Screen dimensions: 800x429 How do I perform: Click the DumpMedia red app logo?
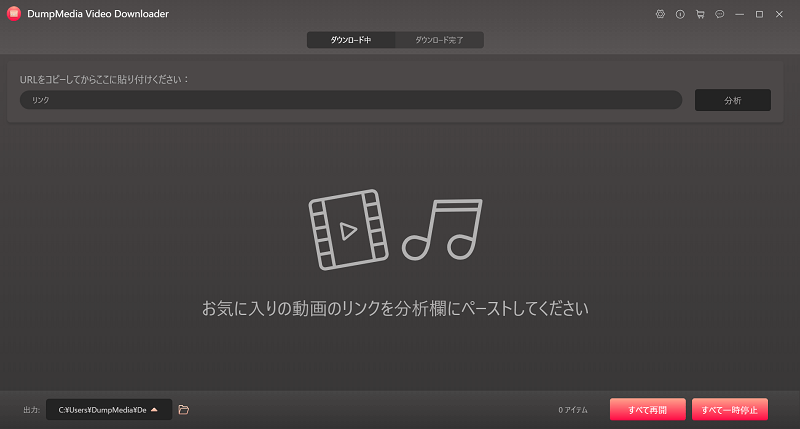point(14,14)
